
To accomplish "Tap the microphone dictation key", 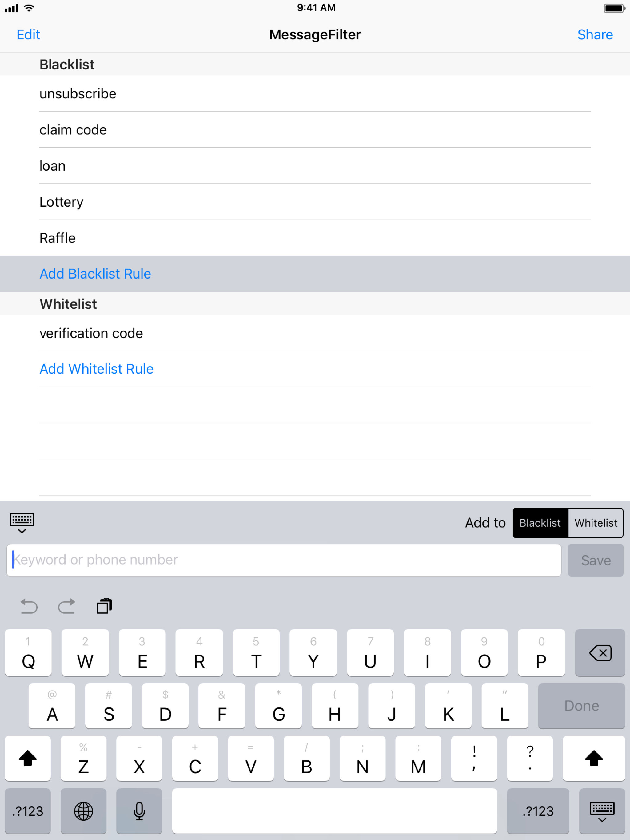I will [139, 811].
